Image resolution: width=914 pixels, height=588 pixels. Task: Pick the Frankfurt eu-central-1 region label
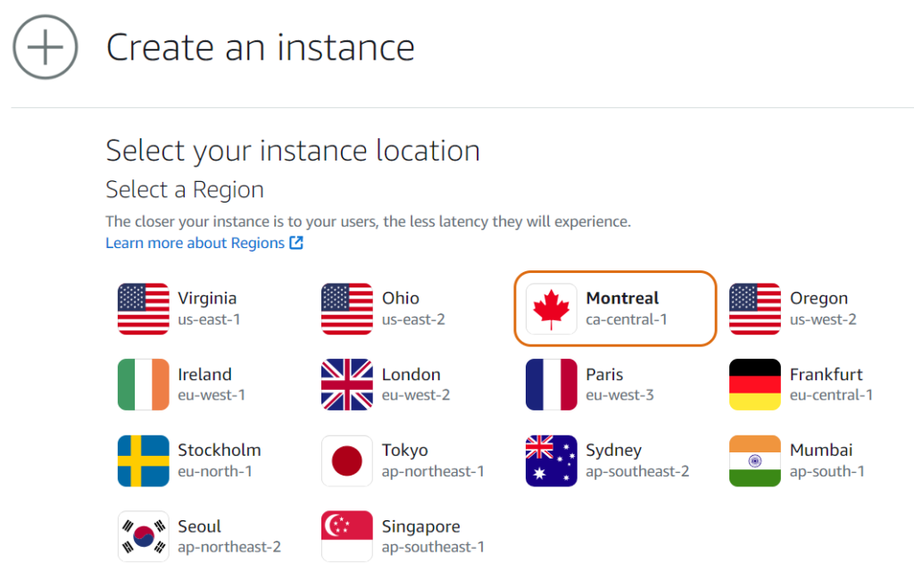[x=830, y=385]
